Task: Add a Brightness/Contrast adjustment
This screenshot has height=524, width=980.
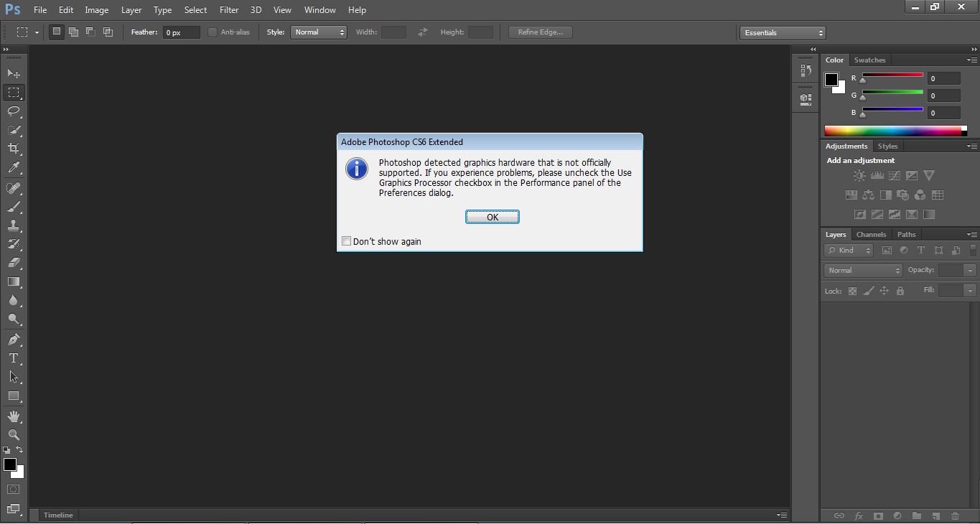Action: (859, 176)
